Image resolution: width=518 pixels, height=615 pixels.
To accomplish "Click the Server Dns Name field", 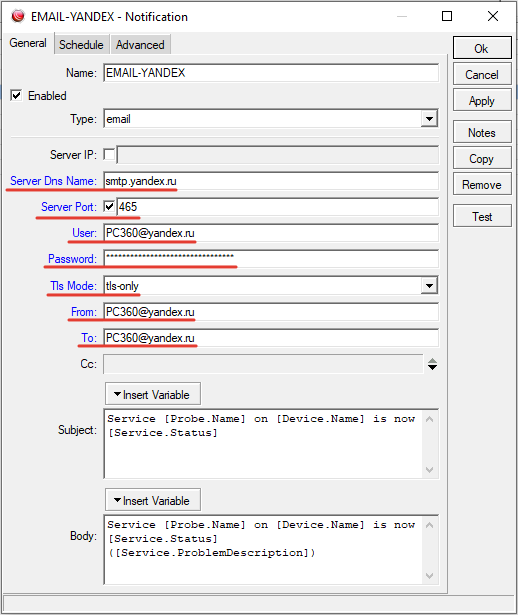I will coord(271,181).
